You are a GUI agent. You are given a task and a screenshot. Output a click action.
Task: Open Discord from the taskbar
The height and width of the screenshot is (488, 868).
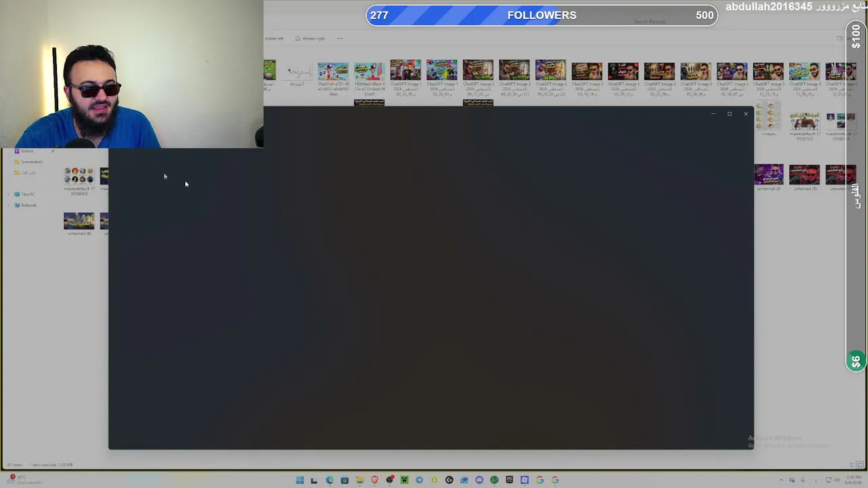pyautogui.click(x=479, y=480)
